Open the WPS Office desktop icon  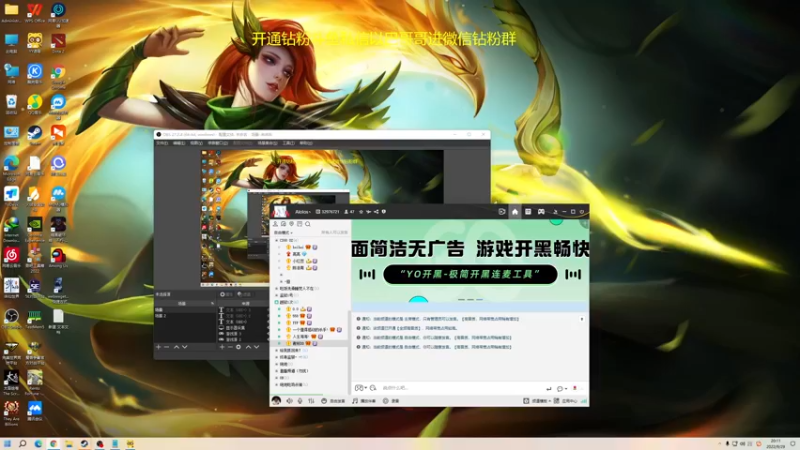[x=35, y=13]
